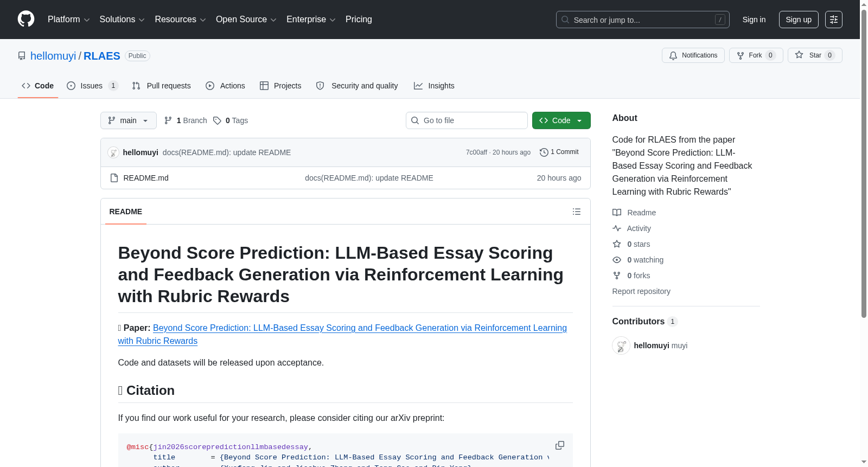Open the main branch selector dropdown
This screenshot has width=868, height=467.
click(129, 120)
